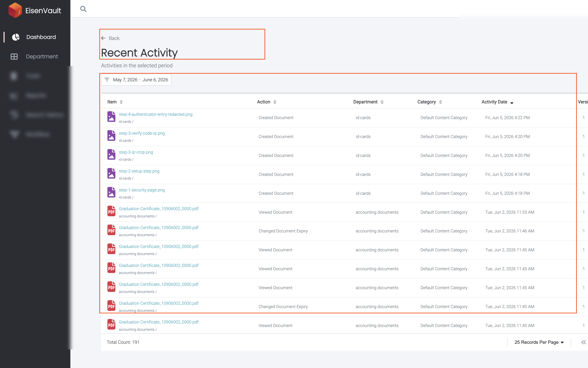This screenshot has height=368, width=588.
Task: Go to first page double-chevron icon
Action: click(x=583, y=342)
